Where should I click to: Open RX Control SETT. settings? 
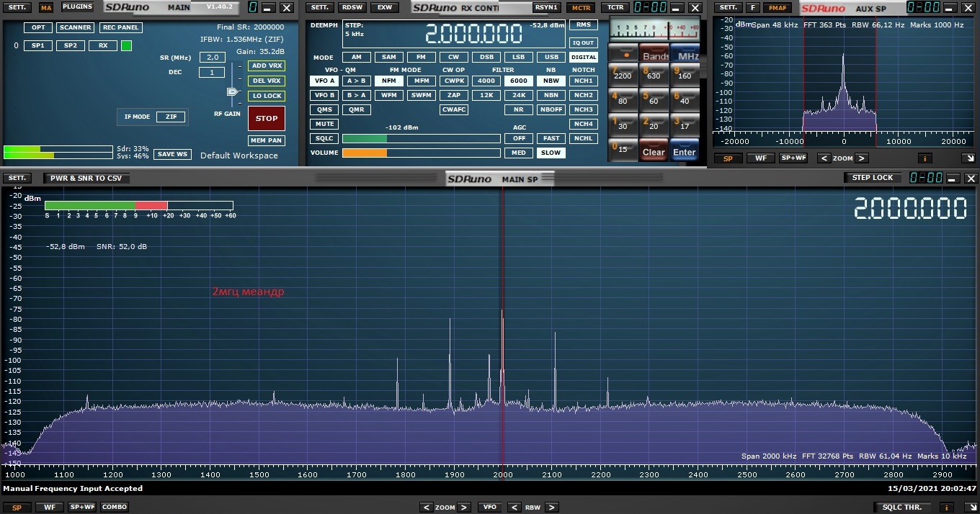(318, 7)
